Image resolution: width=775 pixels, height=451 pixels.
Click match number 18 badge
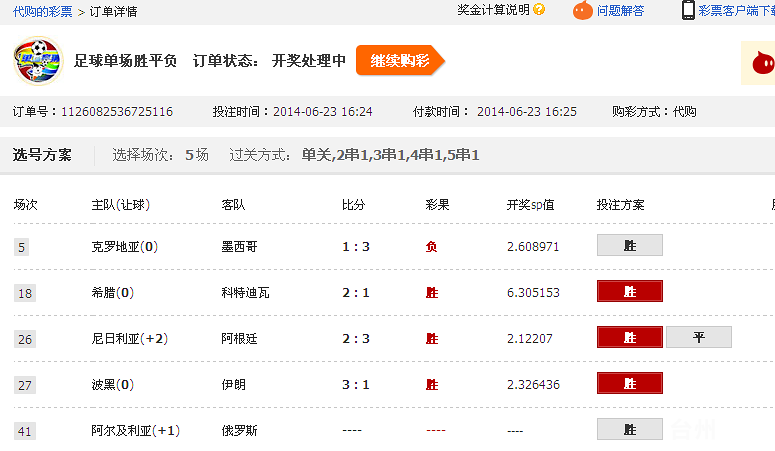(x=25, y=293)
